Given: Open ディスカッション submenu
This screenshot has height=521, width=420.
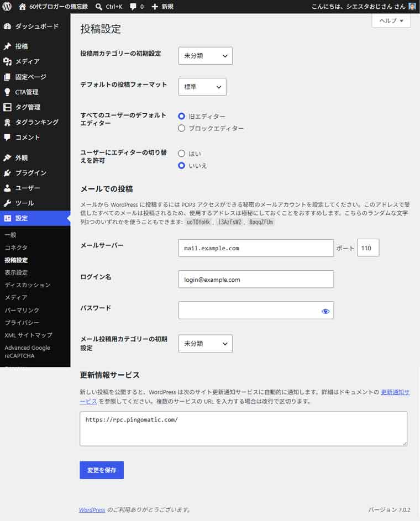Looking at the screenshot, I should pos(28,285).
